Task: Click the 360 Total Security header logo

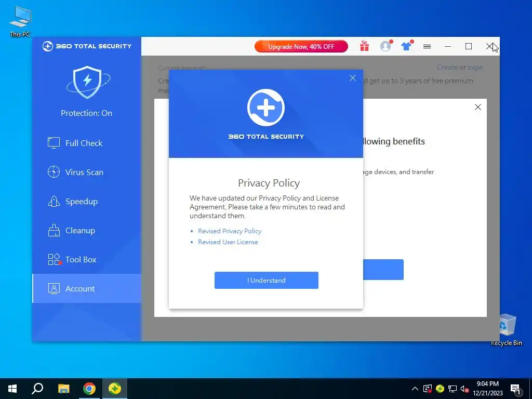Action: [x=87, y=46]
